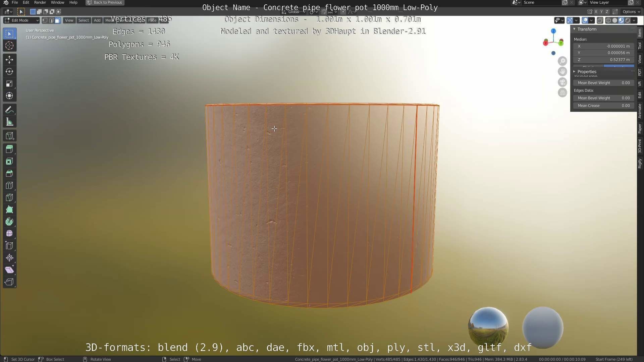The image size is (644, 362).
Task: Toggle Y mirror axis
Action: [601, 12]
